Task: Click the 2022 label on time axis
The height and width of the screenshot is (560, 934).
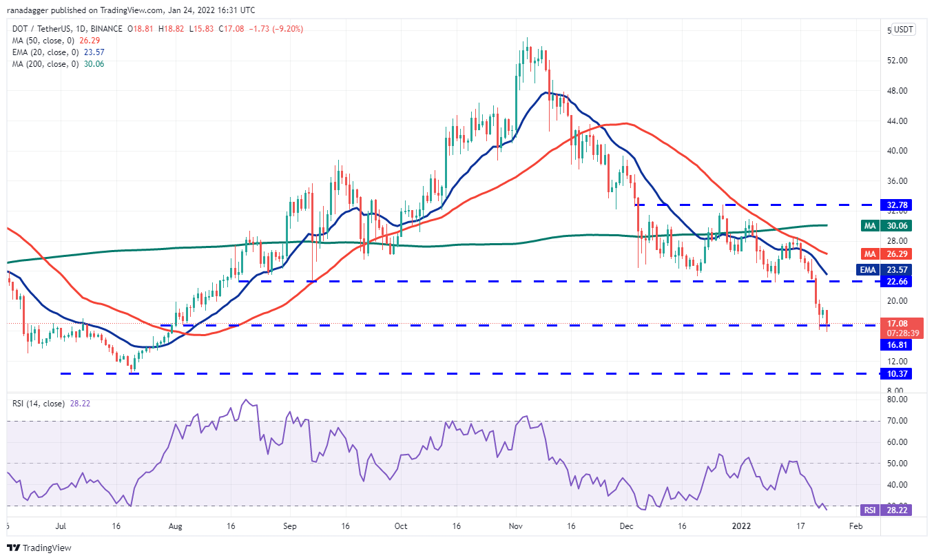Action: pyautogui.click(x=740, y=526)
